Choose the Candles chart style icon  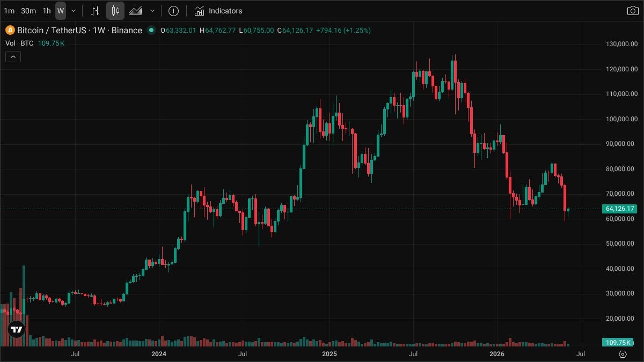point(115,11)
